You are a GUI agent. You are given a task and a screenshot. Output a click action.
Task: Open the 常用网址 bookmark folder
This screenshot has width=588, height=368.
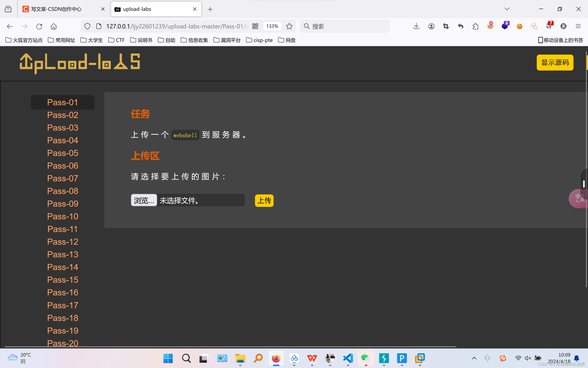tap(61, 40)
